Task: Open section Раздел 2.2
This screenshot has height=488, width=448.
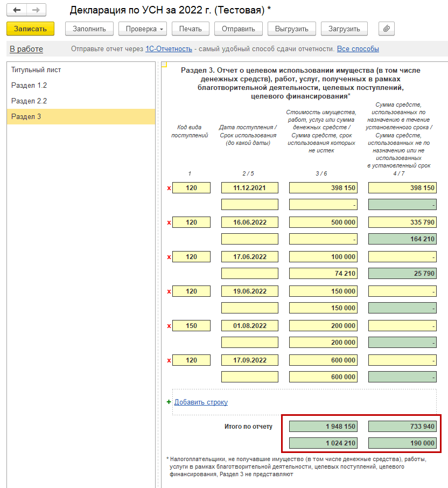Action: (29, 101)
